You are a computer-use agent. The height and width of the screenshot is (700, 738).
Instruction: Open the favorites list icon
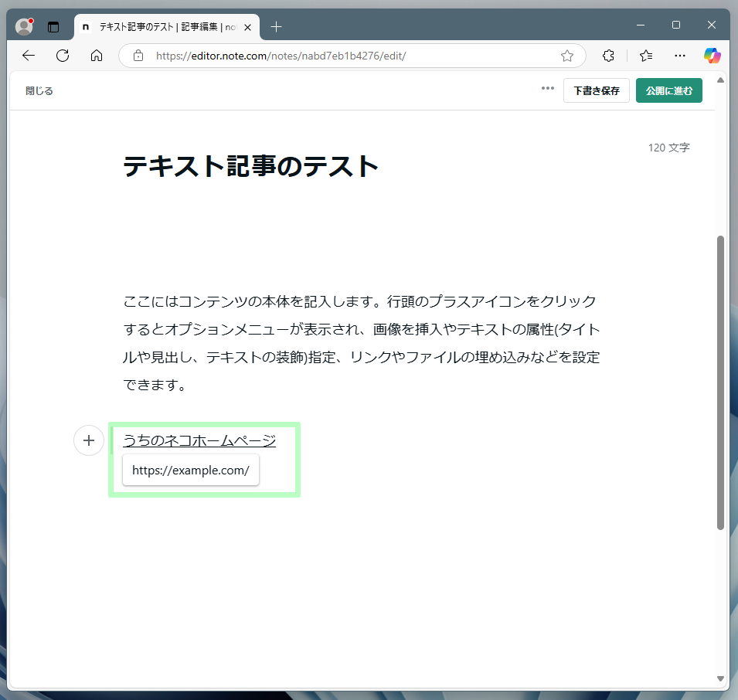pyautogui.click(x=646, y=56)
